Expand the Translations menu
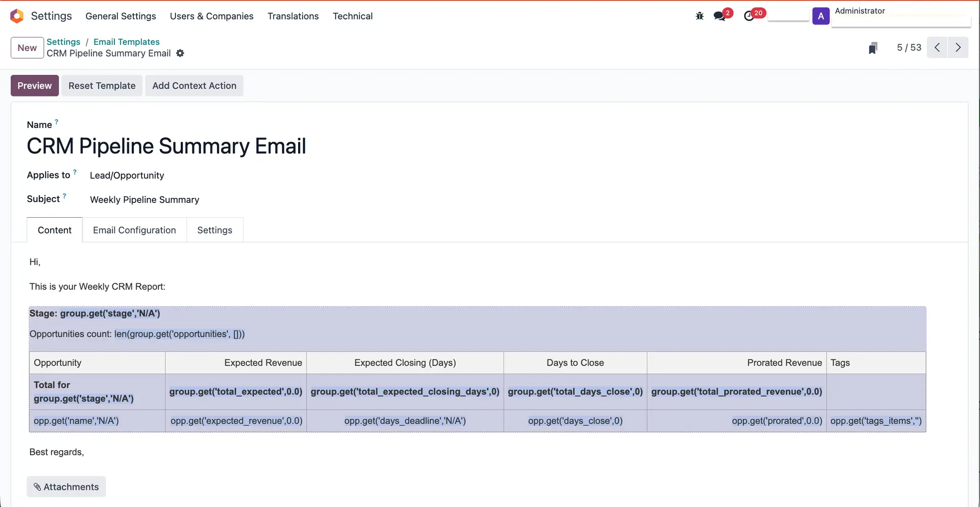Image resolution: width=980 pixels, height=507 pixels. pyautogui.click(x=293, y=16)
